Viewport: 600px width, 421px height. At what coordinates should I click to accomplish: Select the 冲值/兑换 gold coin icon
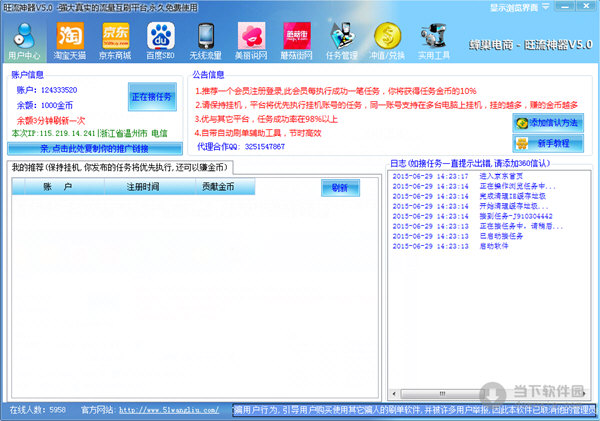[387, 41]
